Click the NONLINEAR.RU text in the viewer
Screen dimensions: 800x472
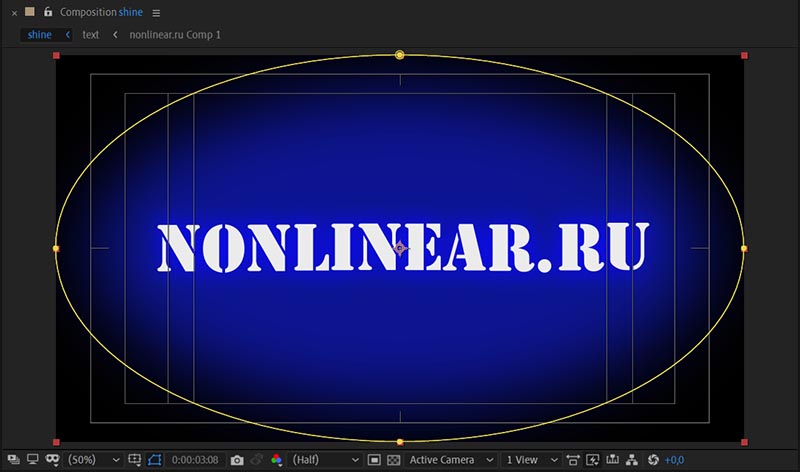coord(403,247)
